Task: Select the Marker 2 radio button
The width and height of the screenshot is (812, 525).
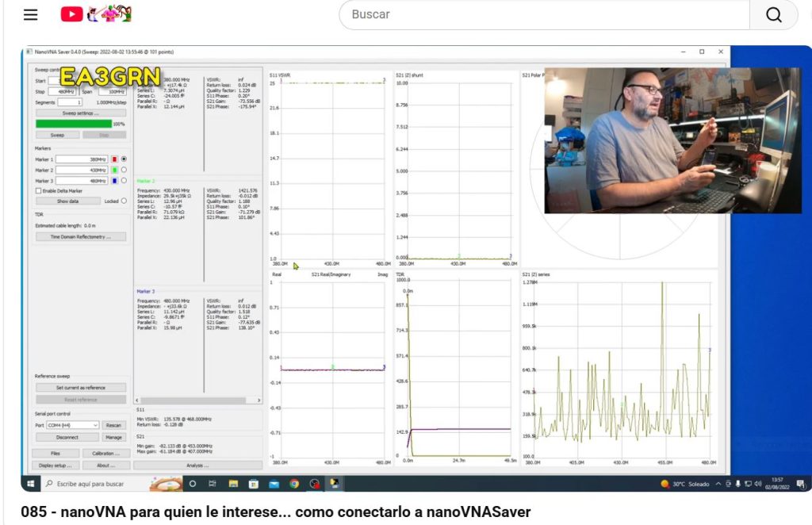Action: pos(124,170)
